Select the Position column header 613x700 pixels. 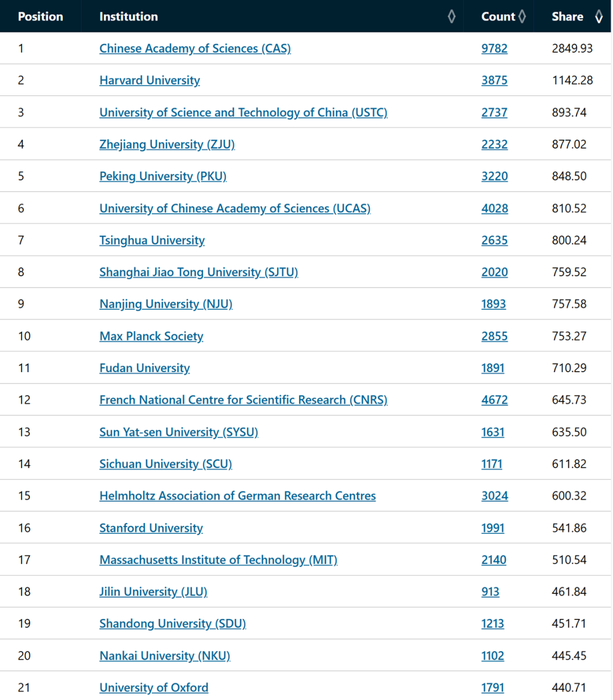coord(40,16)
